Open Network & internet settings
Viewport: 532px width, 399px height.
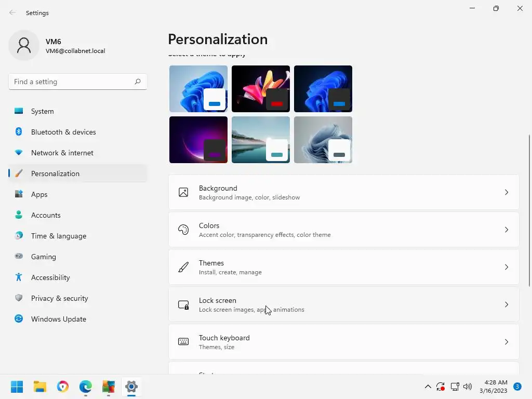click(78, 153)
